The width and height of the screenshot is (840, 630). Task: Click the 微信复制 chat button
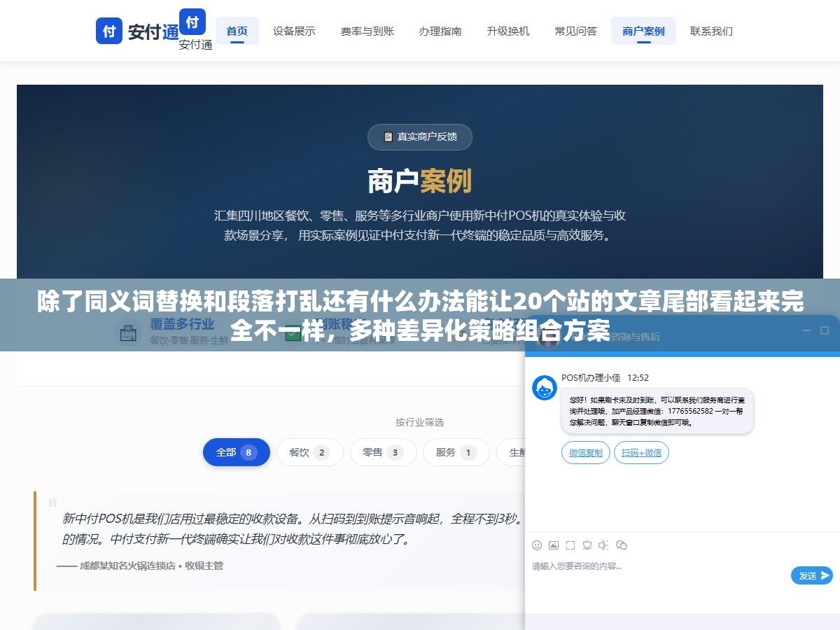click(586, 453)
